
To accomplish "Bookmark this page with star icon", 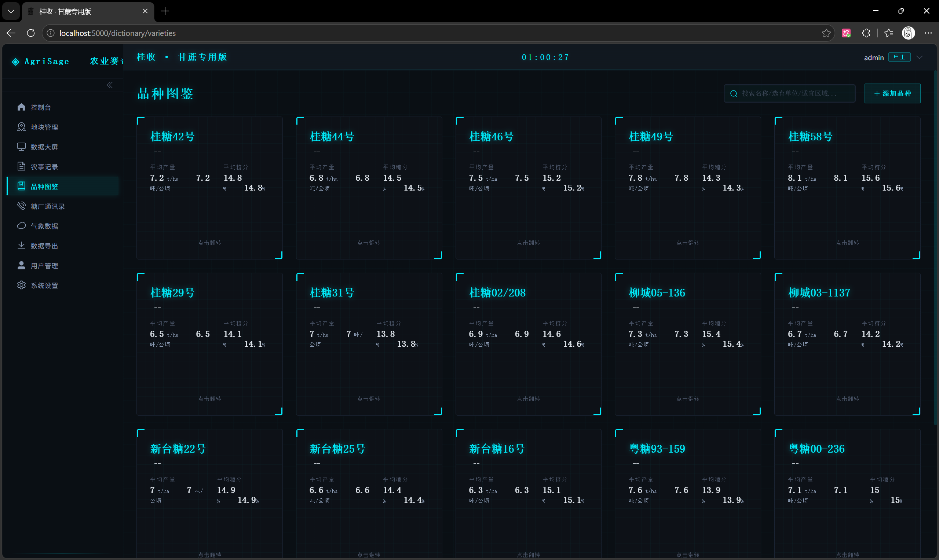I will (x=826, y=33).
